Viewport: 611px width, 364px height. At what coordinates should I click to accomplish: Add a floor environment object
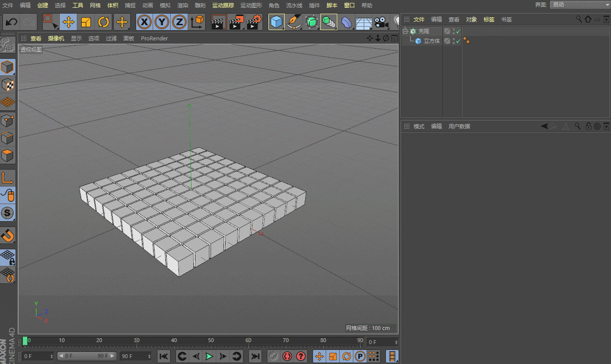coord(364,22)
